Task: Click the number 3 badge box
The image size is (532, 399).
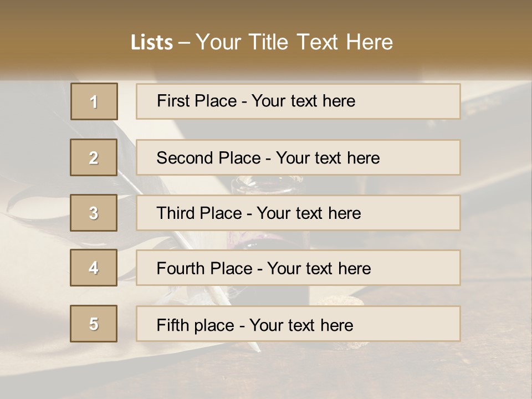Action: coord(94,213)
